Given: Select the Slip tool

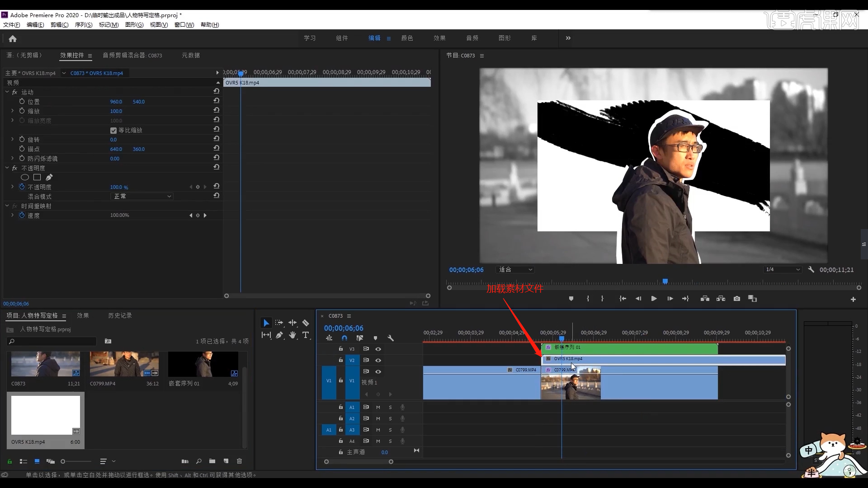Looking at the screenshot, I should click(x=266, y=335).
